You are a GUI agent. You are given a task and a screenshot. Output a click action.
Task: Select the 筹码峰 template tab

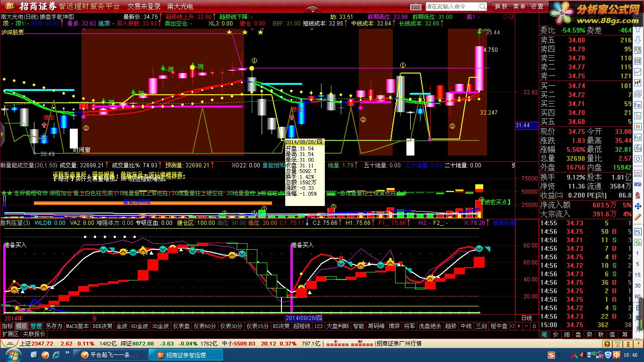pos(377,326)
